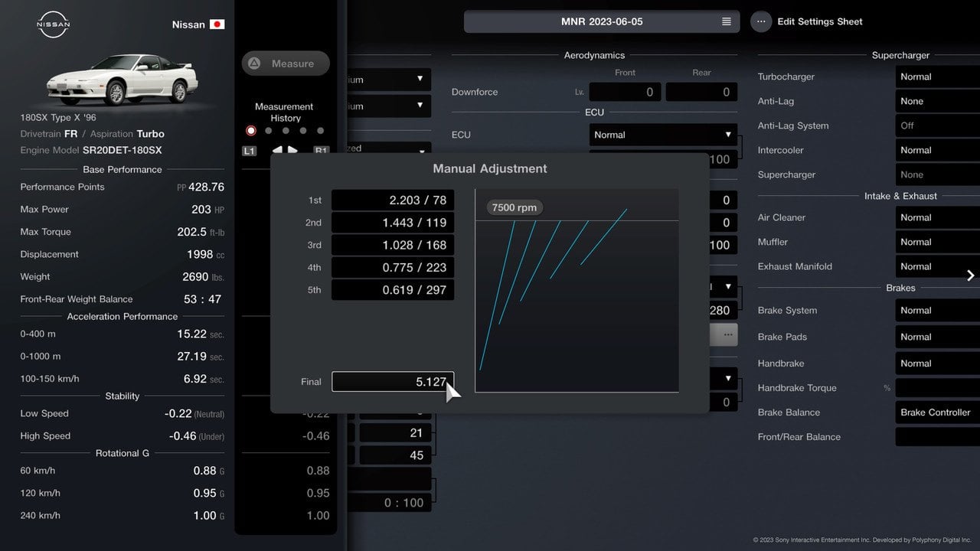The width and height of the screenshot is (980, 551).
Task: Select the 180SX car thumbnail
Action: tap(122, 79)
